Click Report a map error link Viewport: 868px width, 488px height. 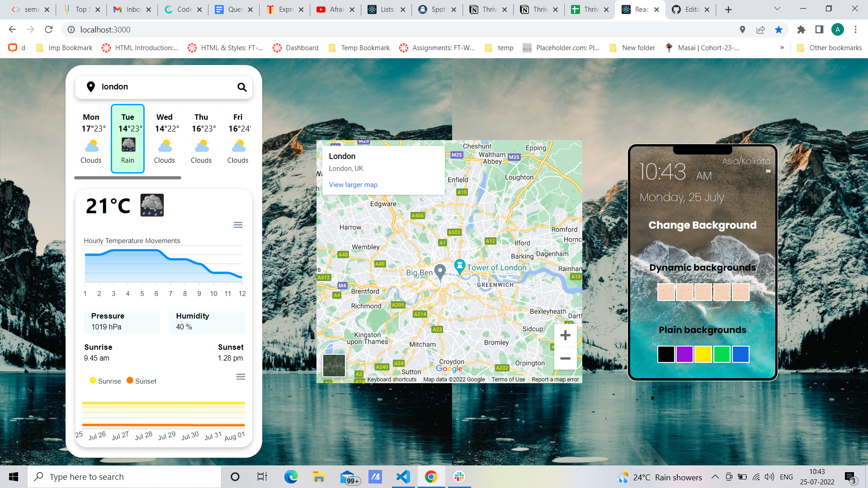(x=555, y=380)
